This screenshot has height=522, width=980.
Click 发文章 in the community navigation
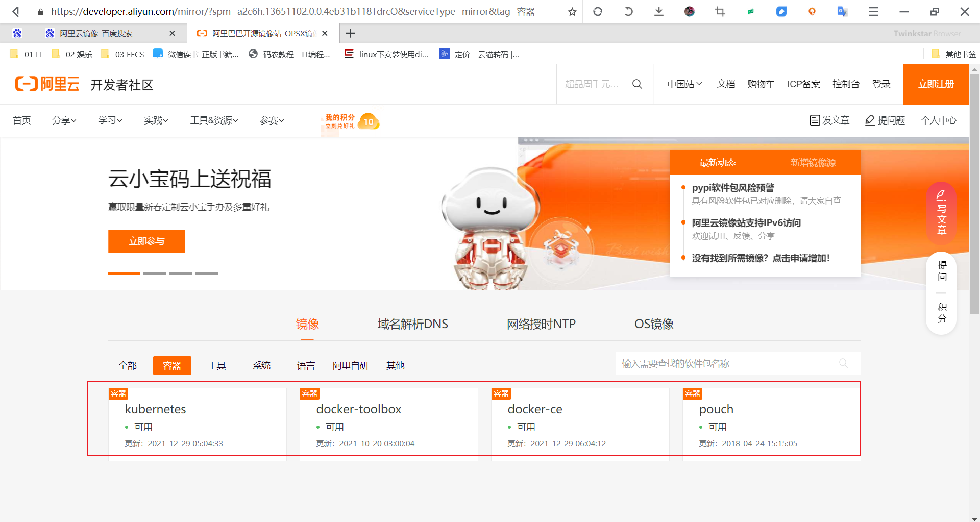tap(830, 120)
